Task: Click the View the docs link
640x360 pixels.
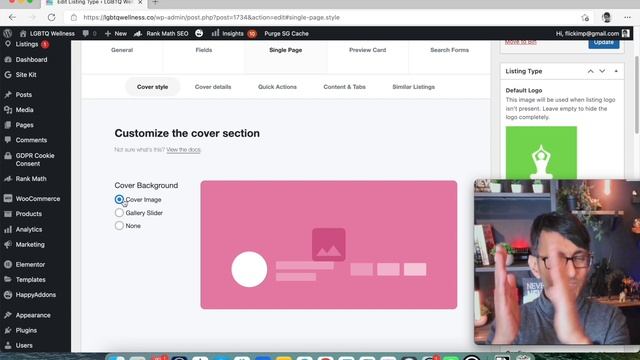Action: tap(183, 150)
